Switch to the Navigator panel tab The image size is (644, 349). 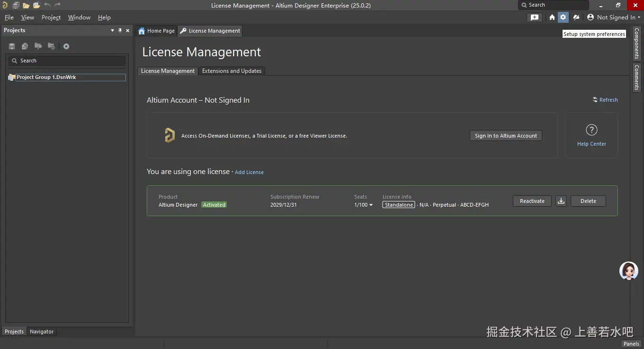[42, 332]
